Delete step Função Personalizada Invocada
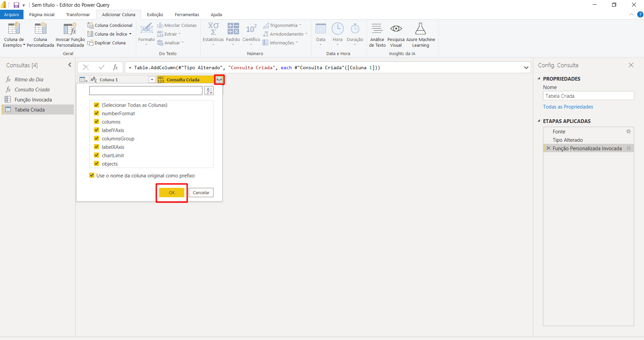Viewport: 644px width, 340px height. 548,148
